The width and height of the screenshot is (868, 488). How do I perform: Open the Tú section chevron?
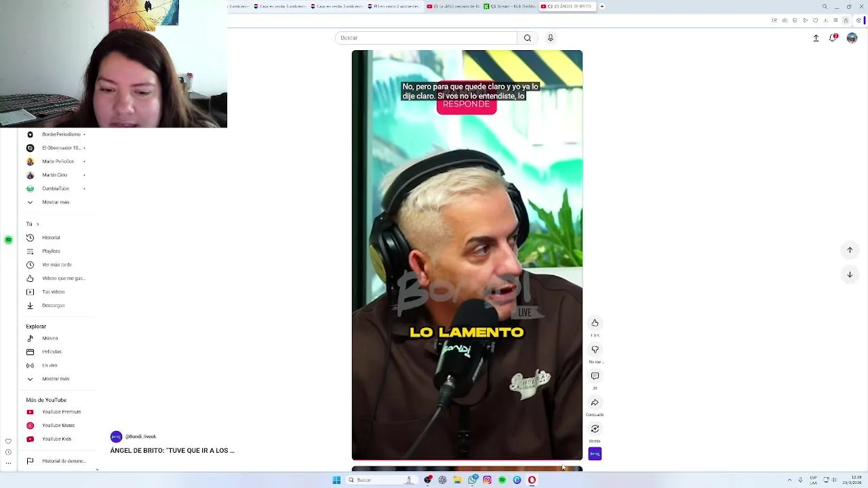[37, 224]
